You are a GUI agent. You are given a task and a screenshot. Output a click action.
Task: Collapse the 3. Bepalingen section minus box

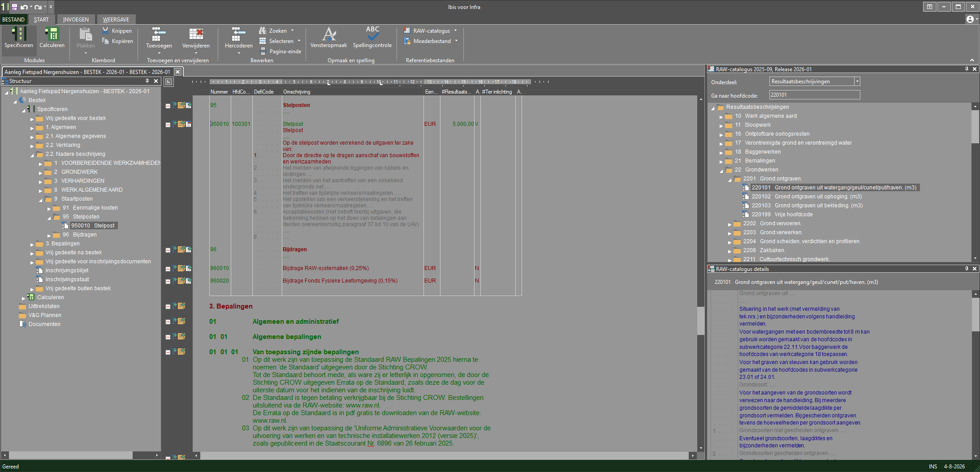point(168,307)
